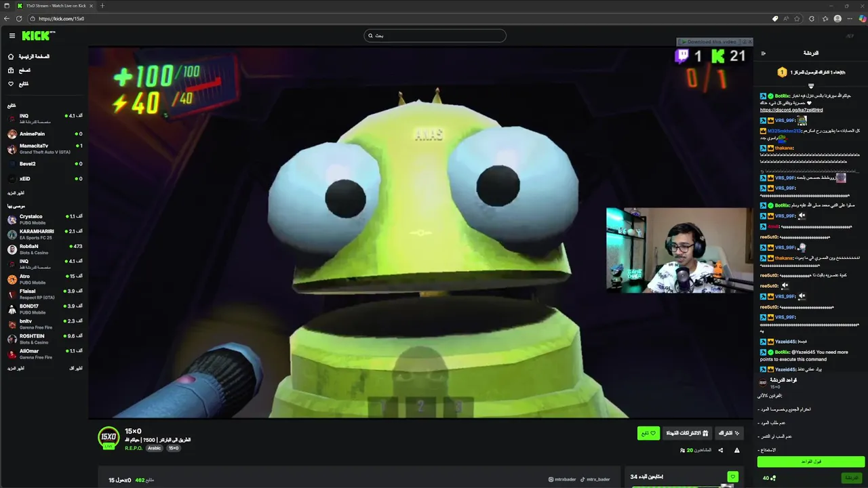Click the address bar showing kick.com/15x0
Screen dimensions: 868x488
click(x=61, y=18)
